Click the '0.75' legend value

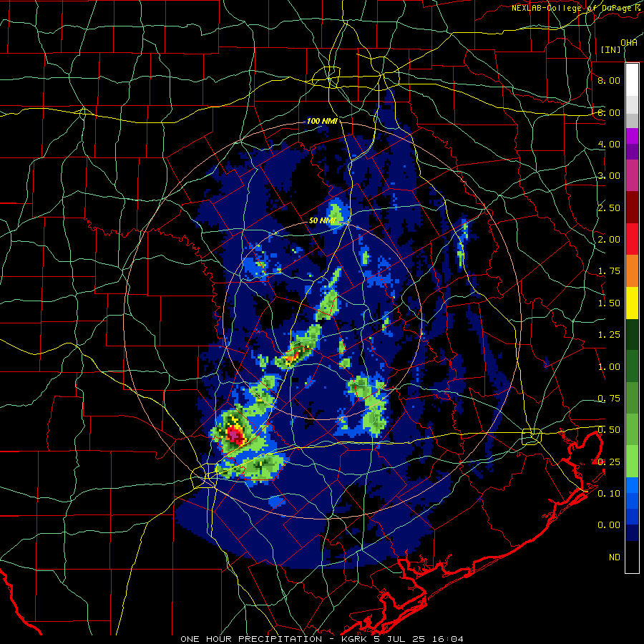tap(609, 399)
